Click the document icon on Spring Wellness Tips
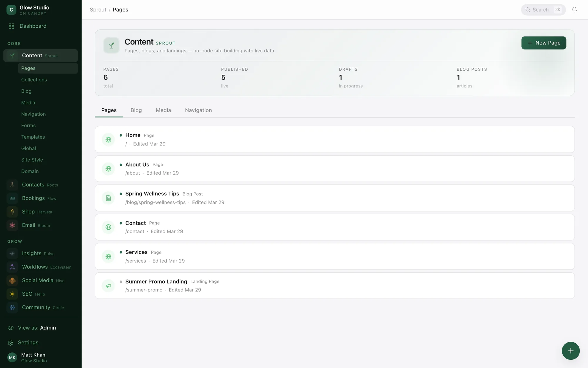 pos(108,198)
